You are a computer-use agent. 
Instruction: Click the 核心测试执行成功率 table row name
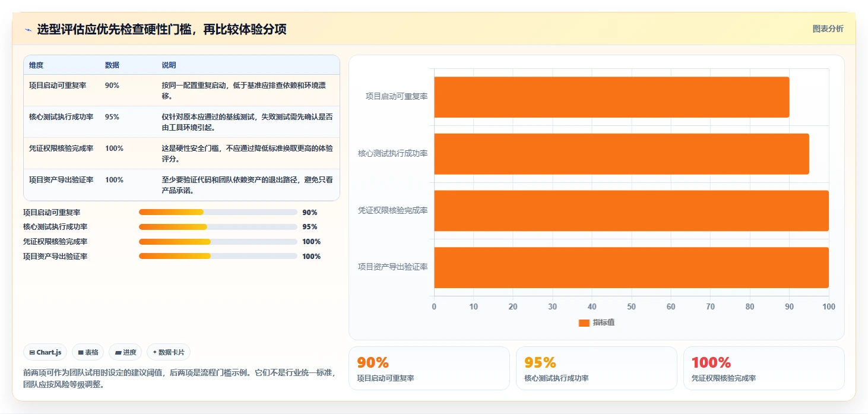coord(61,117)
